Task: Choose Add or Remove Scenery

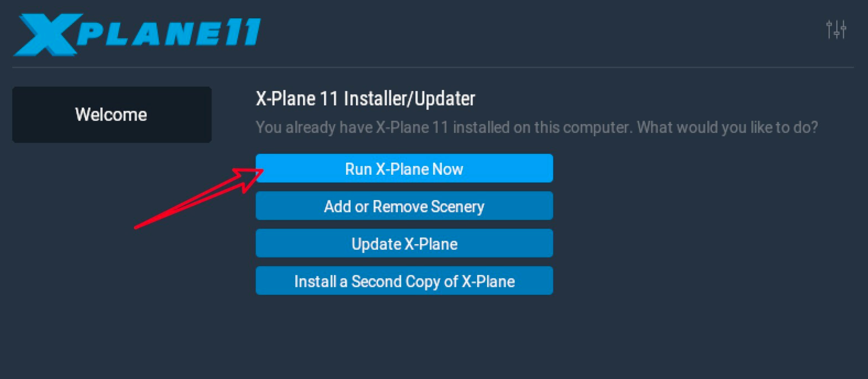Action: 404,206
